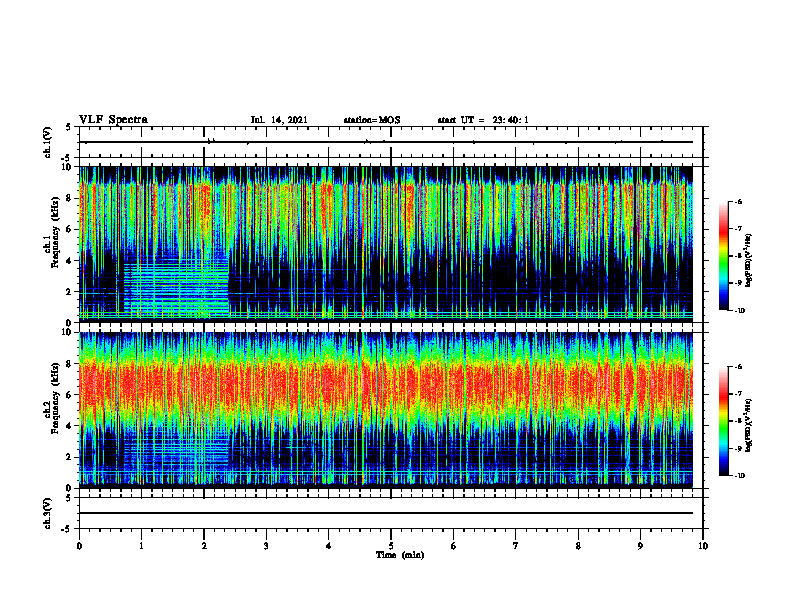The width and height of the screenshot is (792, 612).
Task: Click the "Time (min)" axis title
Action: [x=400, y=555]
